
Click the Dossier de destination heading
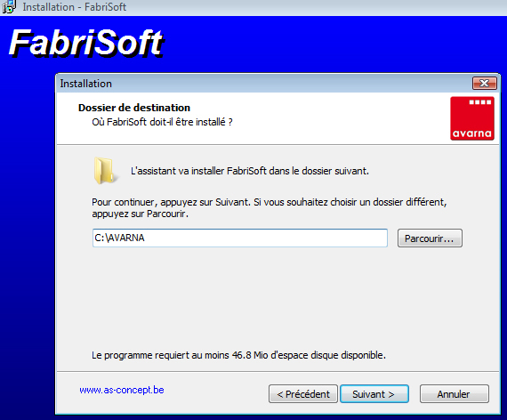pos(134,108)
